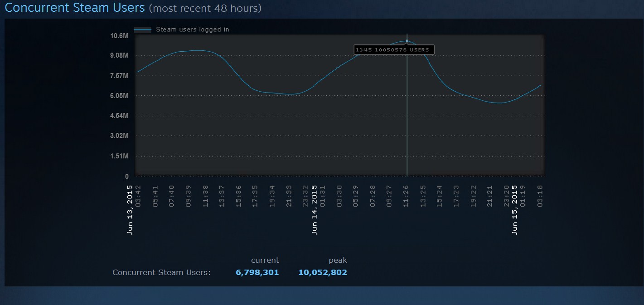Click the 7.57M y-axis label
The width and height of the screenshot is (644, 305).
point(120,76)
